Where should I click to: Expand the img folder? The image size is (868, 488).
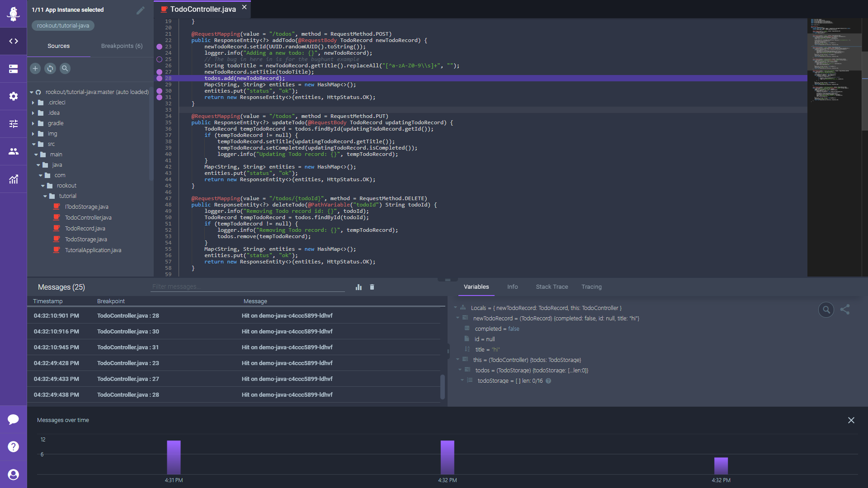pyautogui.click(x=33, y=134)
